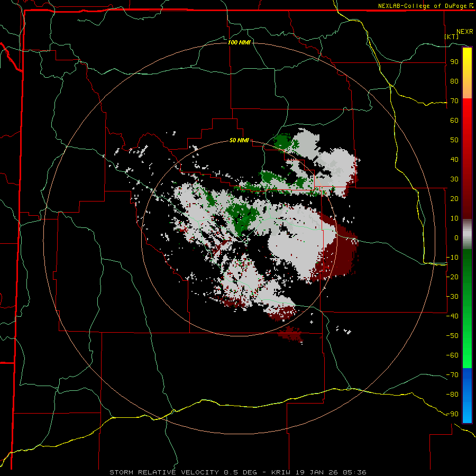Select the positive 40 knot scale label

454,159
